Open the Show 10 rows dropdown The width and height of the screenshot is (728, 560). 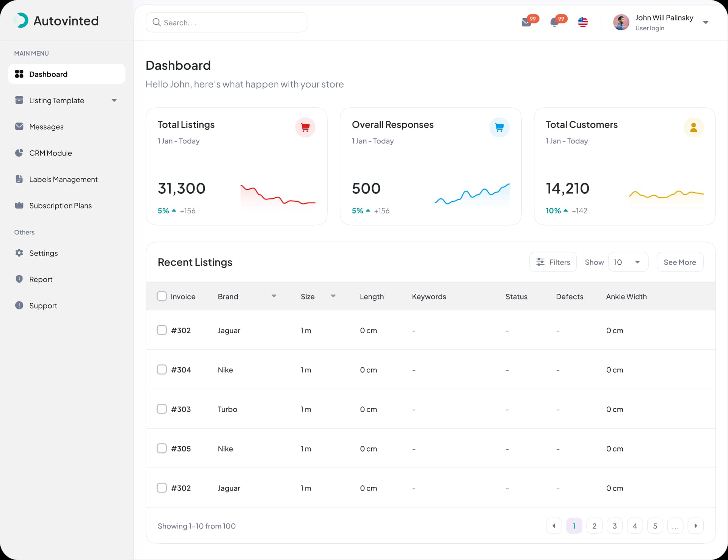tap(628, 262)
